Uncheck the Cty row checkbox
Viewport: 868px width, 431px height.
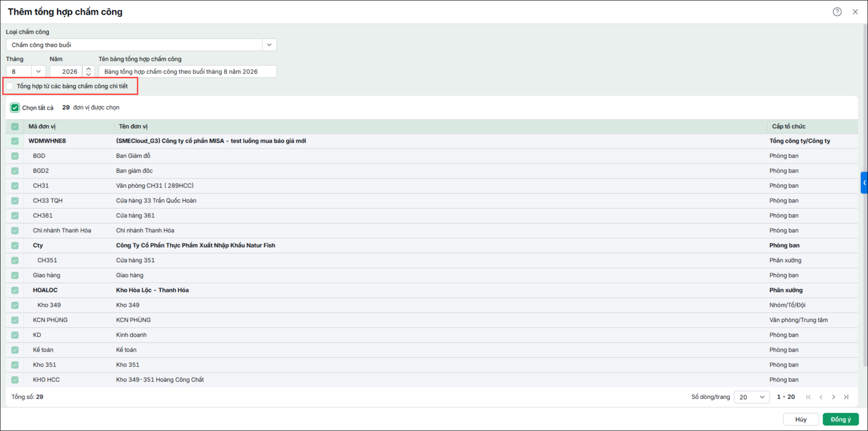click(15, 245)
